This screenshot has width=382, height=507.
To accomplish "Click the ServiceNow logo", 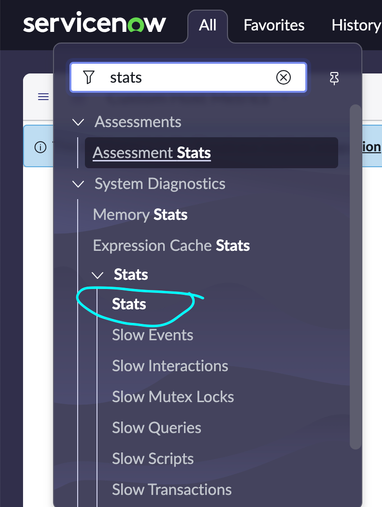I will coord(94,23).
